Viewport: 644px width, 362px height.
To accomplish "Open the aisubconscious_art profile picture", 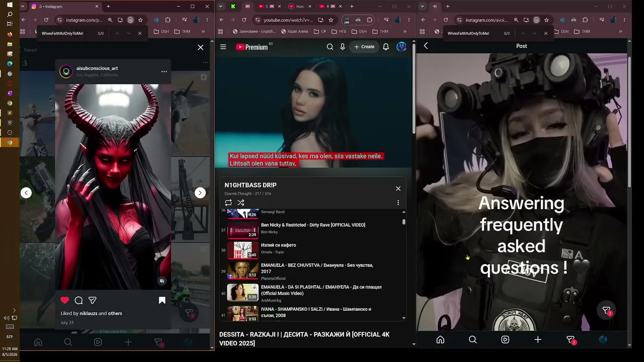I will coord(66,71).
